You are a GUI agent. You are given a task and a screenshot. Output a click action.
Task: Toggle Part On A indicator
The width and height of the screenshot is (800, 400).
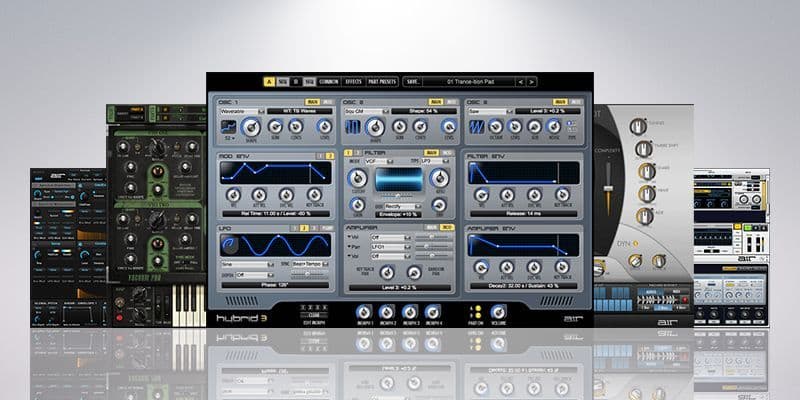point(478,308)
